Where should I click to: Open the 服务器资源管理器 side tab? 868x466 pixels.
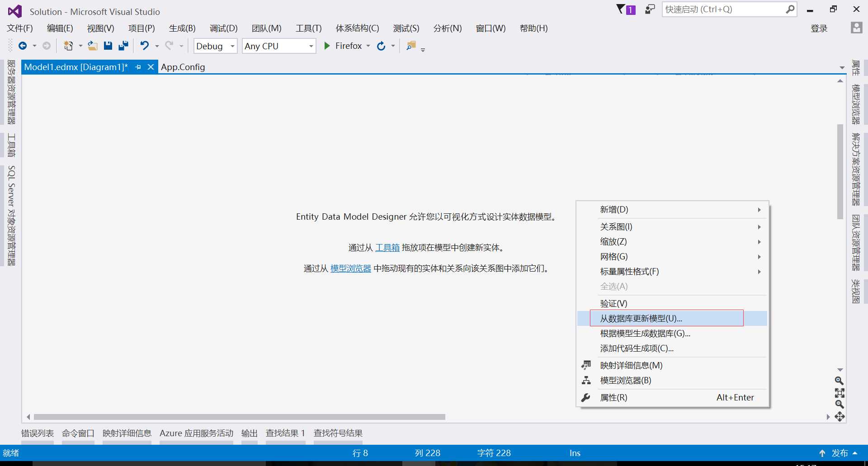click(11, 92)
